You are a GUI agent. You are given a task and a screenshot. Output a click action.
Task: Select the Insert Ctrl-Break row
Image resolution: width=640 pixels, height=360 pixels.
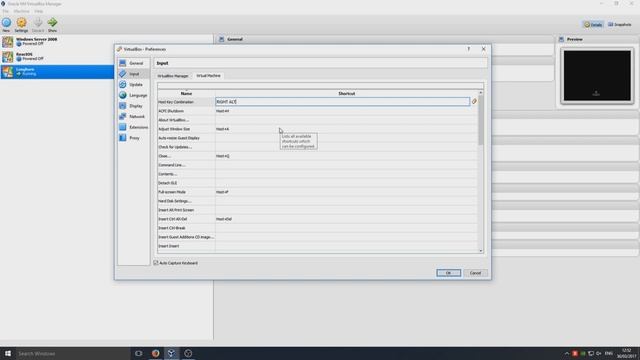pyautogui.click(x=317, y=228)
